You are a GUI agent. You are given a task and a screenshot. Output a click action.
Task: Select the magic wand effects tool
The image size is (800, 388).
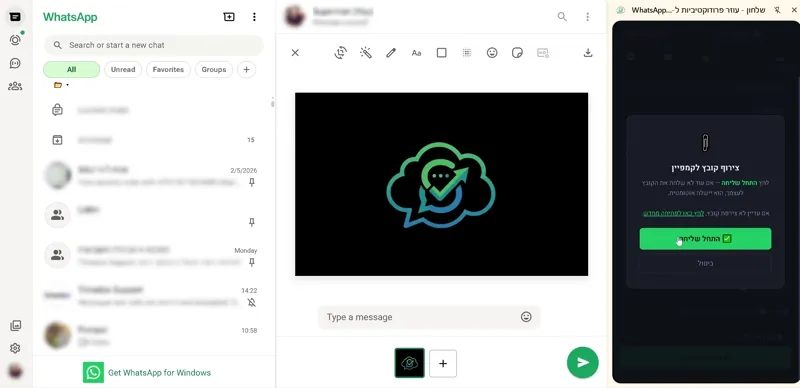tap(366, 53)
